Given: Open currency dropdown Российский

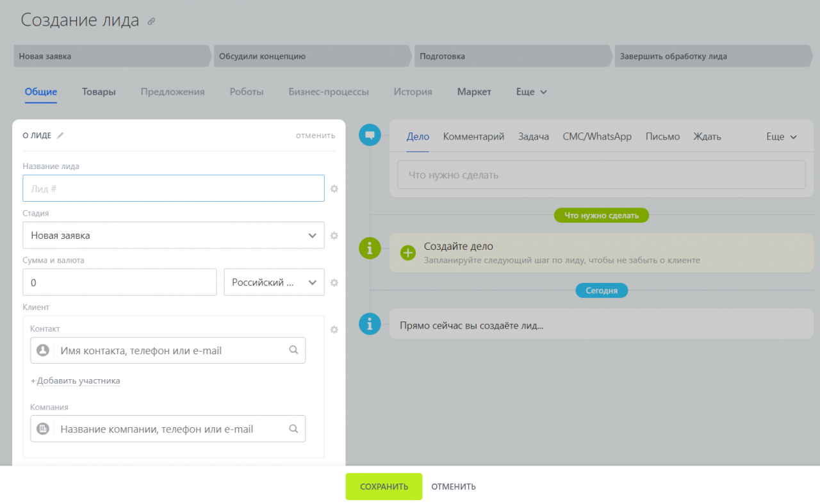Looking at the screenshot, I should 274,282.
